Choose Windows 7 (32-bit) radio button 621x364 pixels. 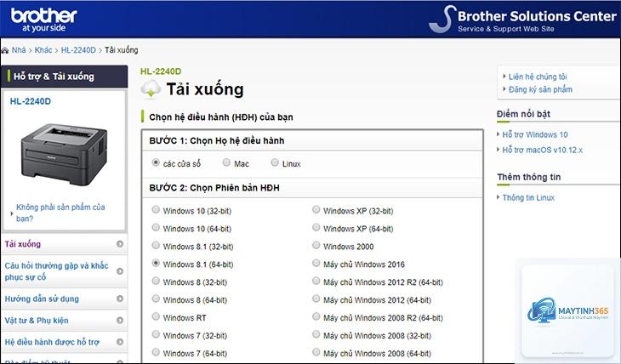tap(156, 334)
